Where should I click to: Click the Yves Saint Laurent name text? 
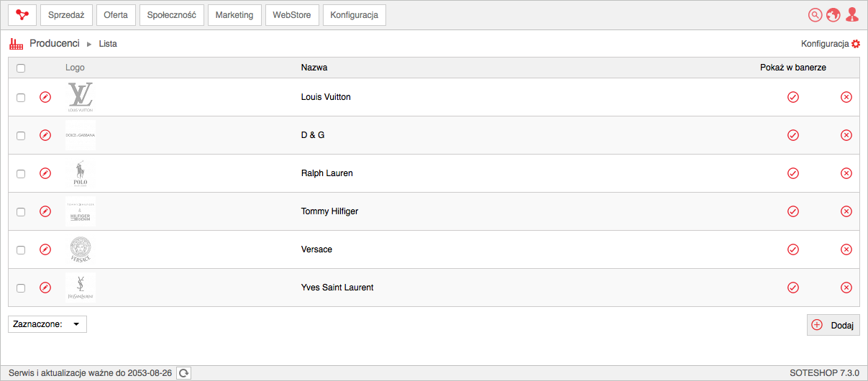(x=337, y=288)
